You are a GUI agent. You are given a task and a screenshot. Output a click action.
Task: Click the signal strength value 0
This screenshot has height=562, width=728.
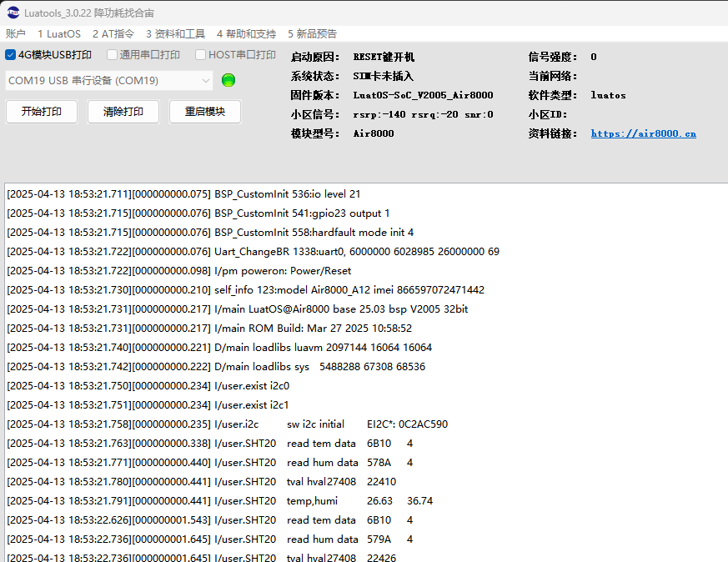(594, 57)
